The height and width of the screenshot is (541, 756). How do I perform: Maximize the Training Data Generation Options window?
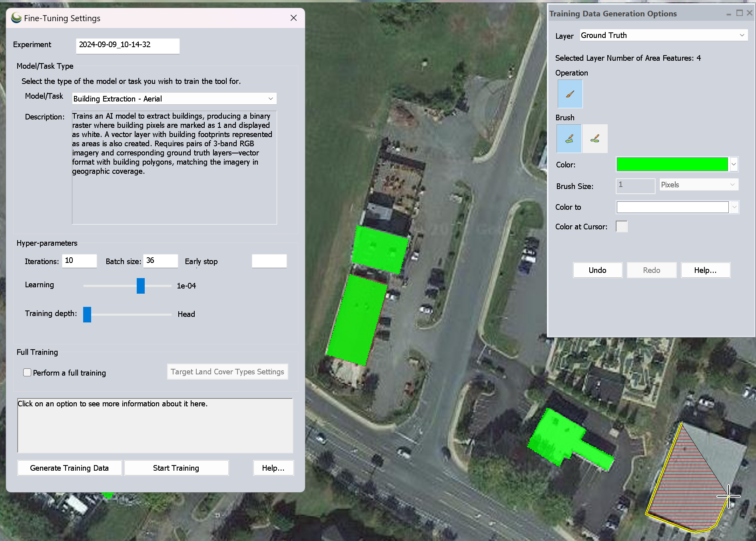click(739, 13)
